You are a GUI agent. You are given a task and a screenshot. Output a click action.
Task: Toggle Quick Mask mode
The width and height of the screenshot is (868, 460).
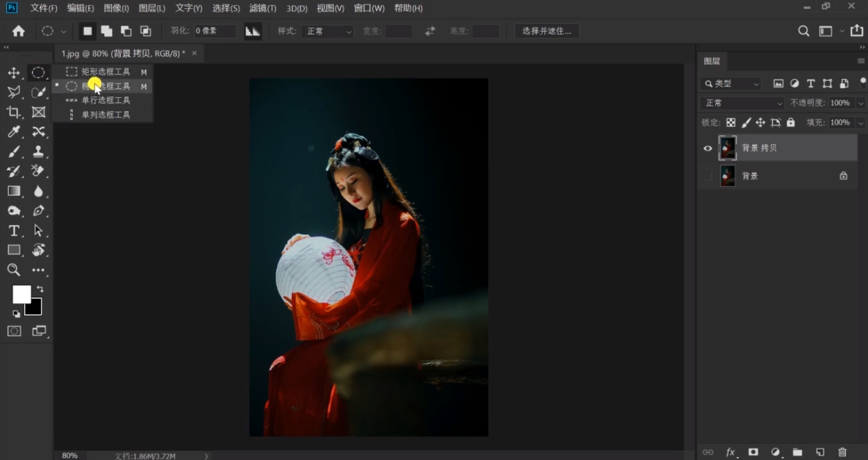(x=14, y=331)
